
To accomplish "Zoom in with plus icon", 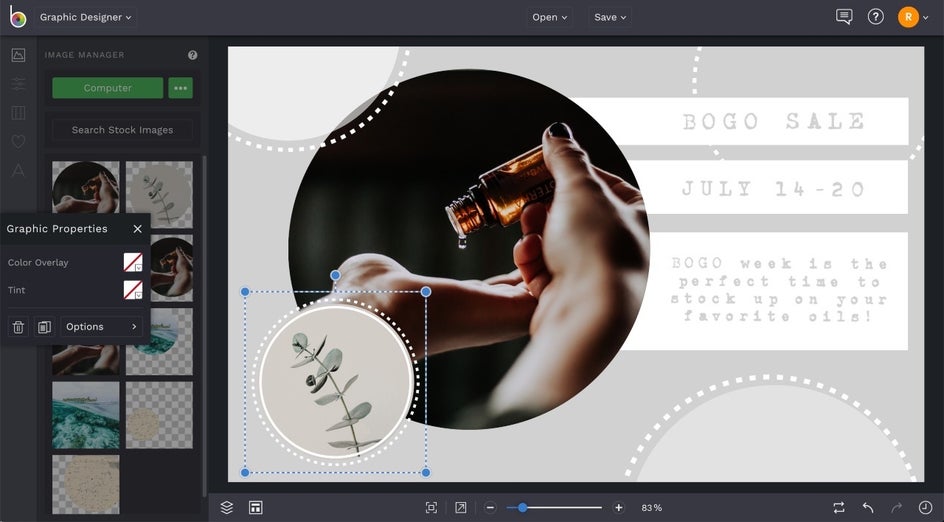I will [x=618, y=508].
